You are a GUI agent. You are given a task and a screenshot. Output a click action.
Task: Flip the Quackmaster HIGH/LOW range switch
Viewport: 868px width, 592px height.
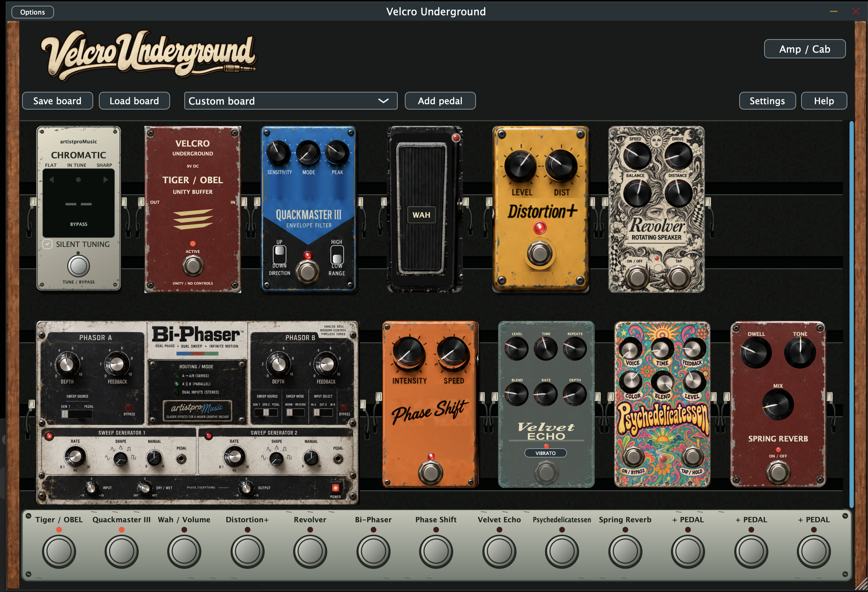(337, 255)
